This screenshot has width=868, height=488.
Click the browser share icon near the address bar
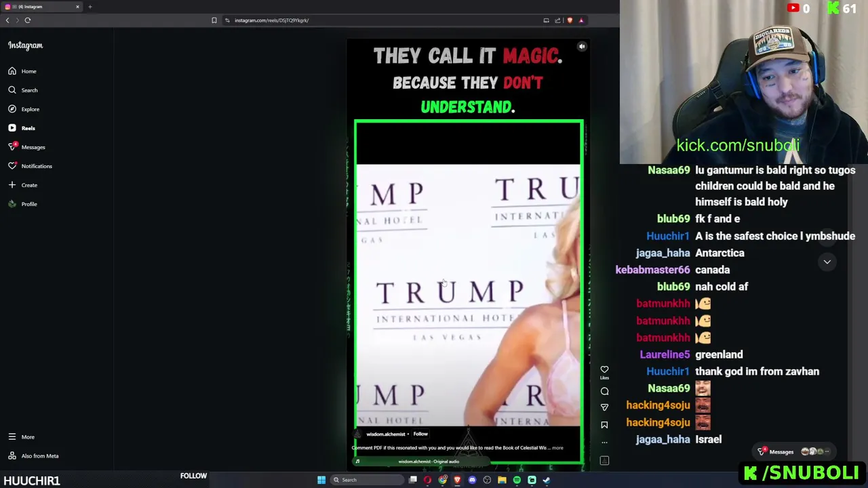557,20
